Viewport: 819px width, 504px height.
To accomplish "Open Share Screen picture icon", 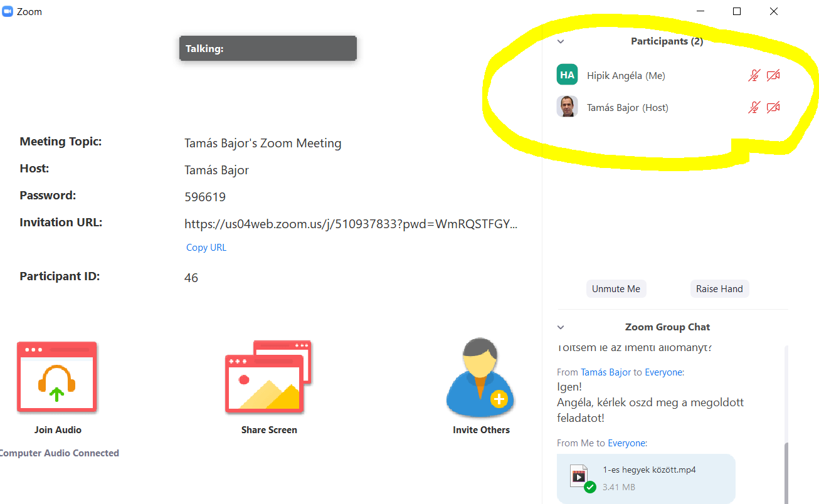I will [x=268, y=377].
